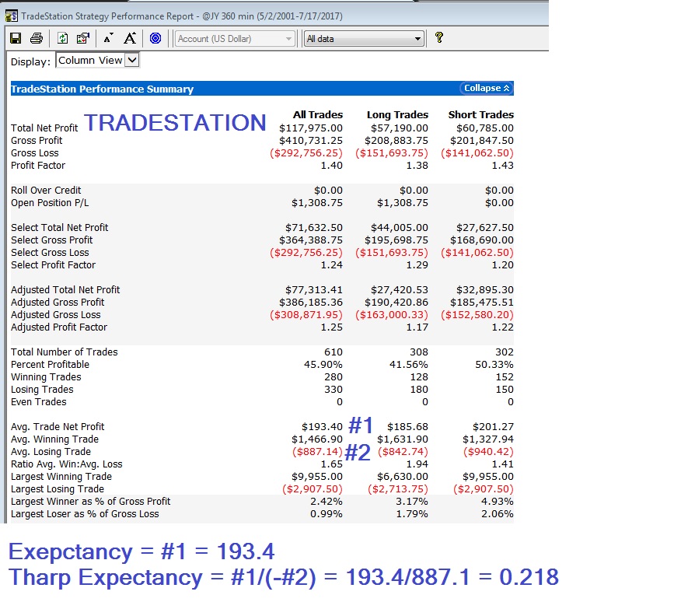Select the All Trades column header

click(318, 114)
